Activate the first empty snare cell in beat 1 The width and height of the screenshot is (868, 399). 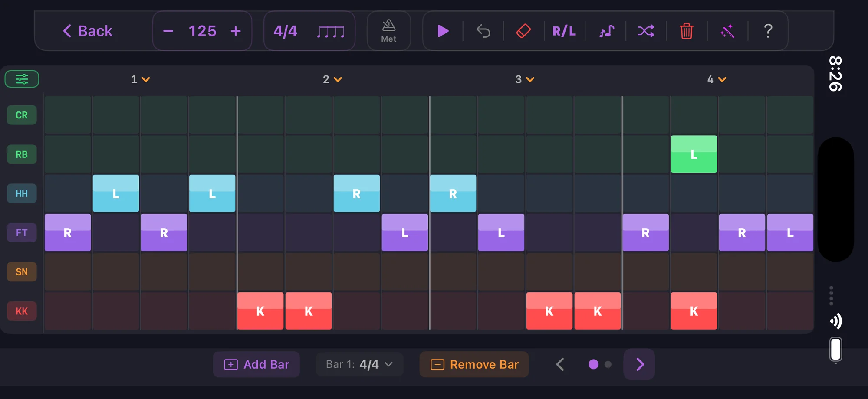pyautogui.click(x=68, y=272)
